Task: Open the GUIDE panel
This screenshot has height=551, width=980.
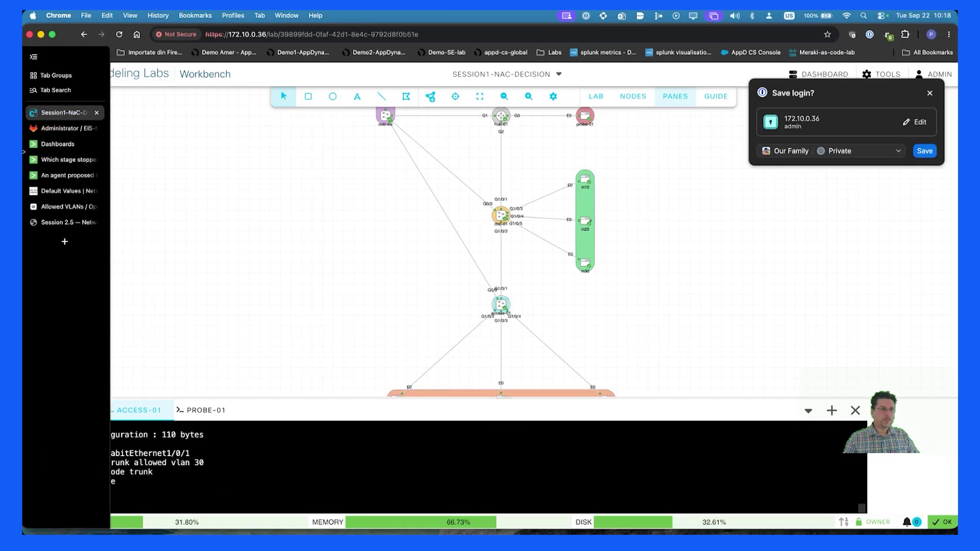Action: click(716, 96)
